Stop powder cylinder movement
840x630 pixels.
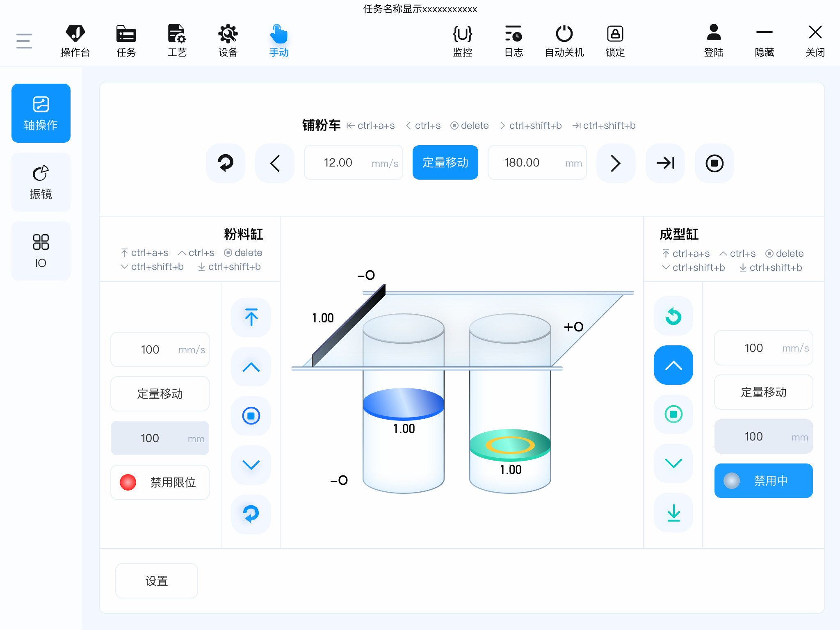(x=251, y=416)
